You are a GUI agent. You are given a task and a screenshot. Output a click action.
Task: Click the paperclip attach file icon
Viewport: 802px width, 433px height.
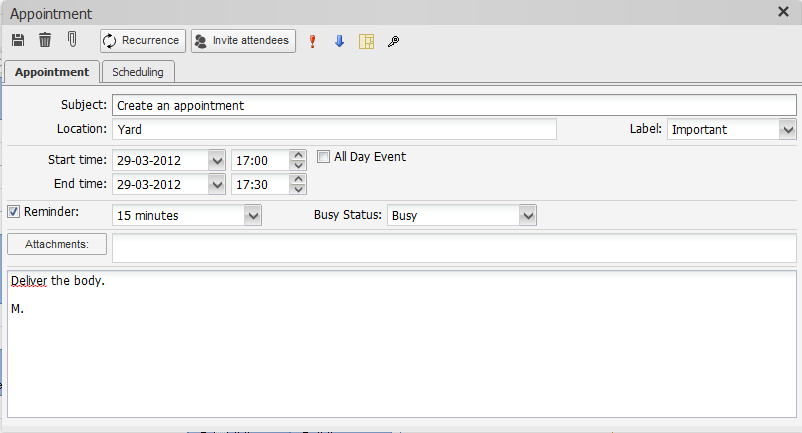pos(72,40)
